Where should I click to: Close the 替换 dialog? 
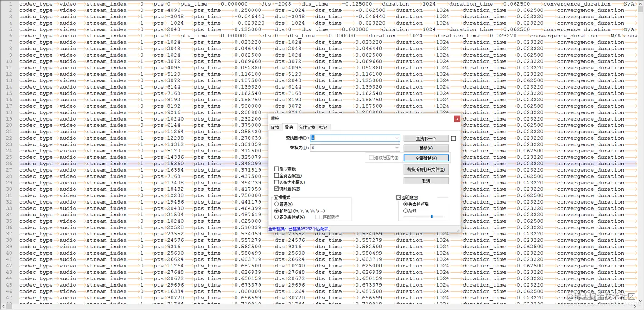(x=457, y=119)
